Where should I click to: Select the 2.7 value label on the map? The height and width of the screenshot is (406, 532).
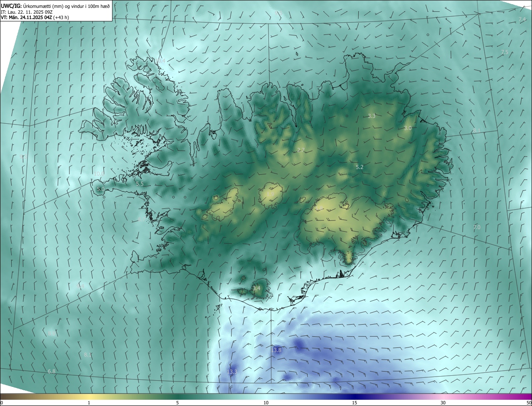click(301, 150)
